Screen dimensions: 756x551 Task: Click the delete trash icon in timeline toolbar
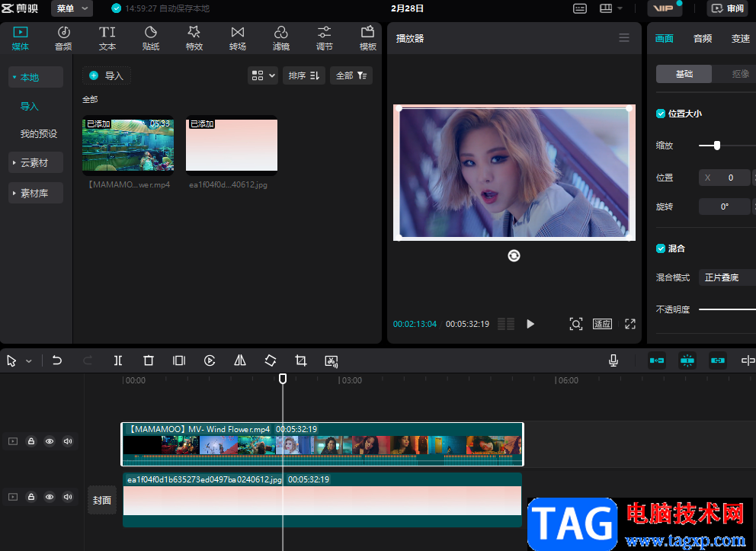pyautogui.click(x=149, y=360)
